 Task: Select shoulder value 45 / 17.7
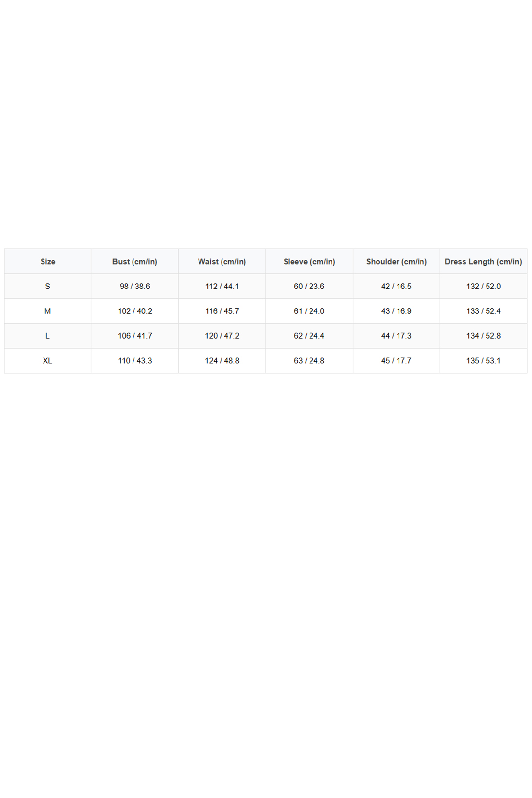[396, 361]
